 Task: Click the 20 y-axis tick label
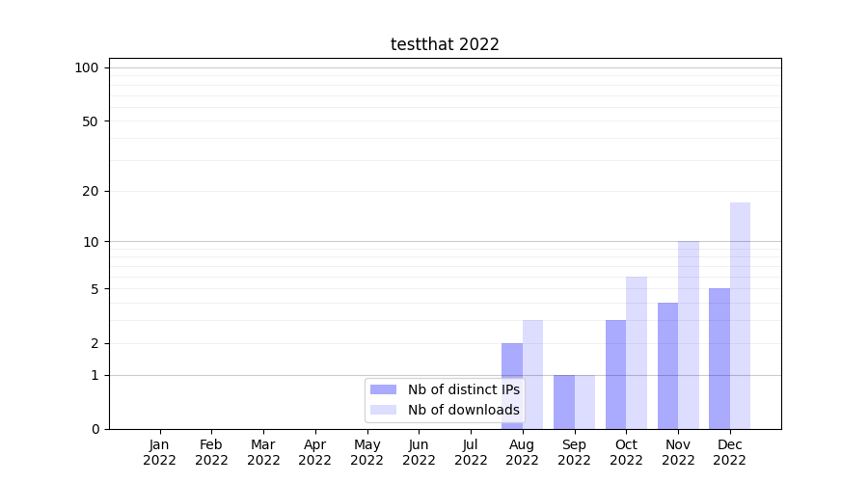91,191
